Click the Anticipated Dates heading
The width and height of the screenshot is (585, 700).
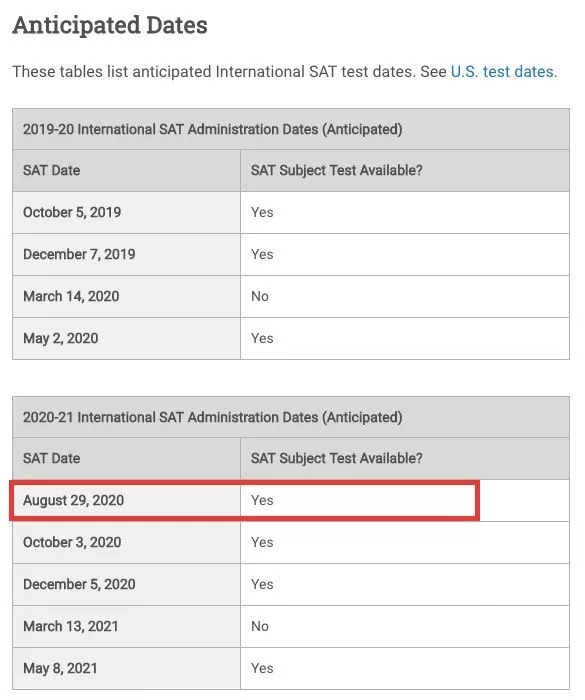click(110, 25)
